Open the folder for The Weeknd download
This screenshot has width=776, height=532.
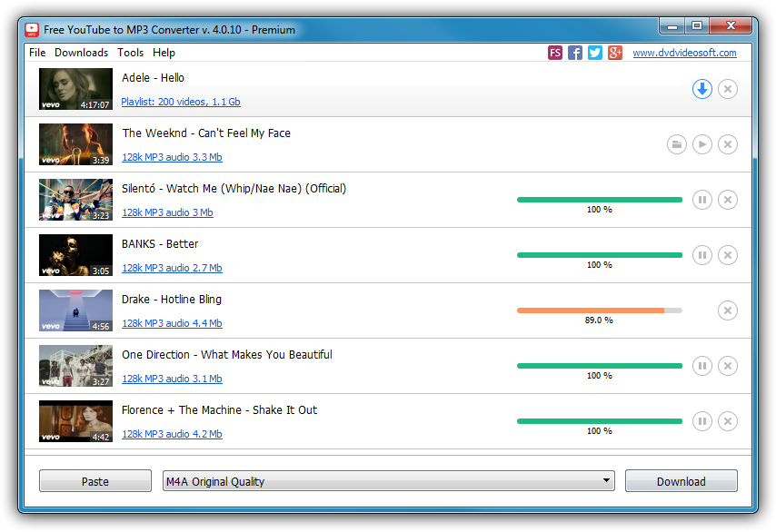click(x=676, y=144)
